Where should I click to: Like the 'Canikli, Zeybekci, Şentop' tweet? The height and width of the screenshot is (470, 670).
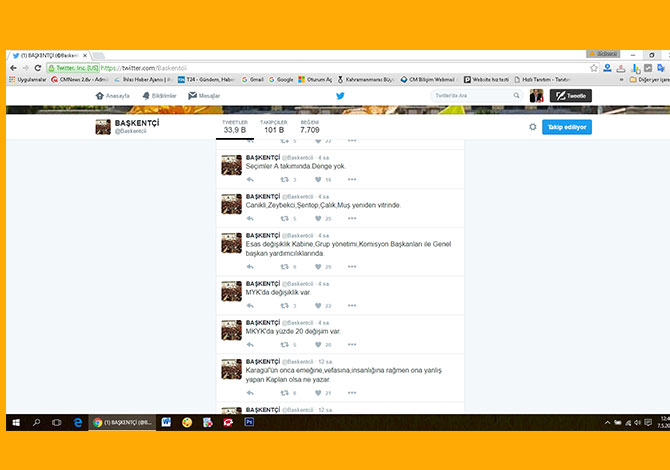tap(318, 218)
